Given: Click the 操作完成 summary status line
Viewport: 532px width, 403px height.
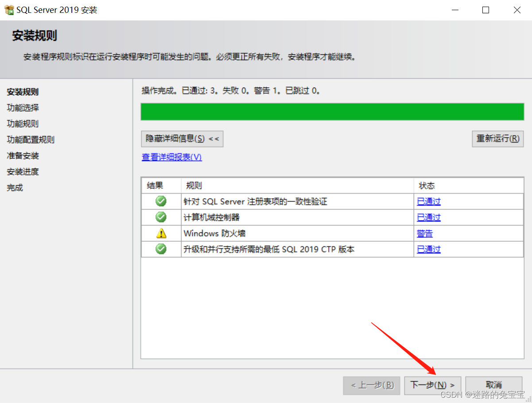Looking at the screenshot, I should coord(231,91).
